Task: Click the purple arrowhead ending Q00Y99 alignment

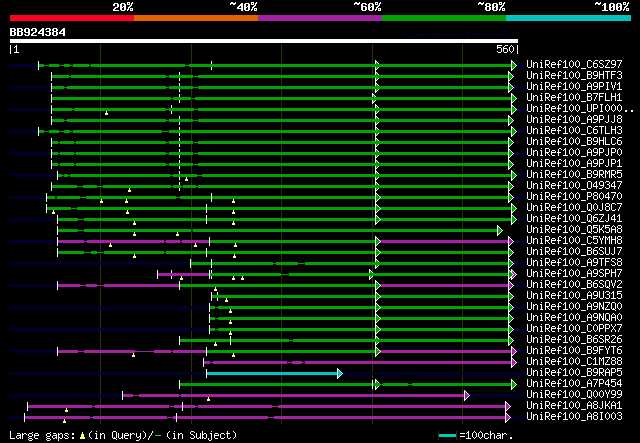Action: click(x=467, y=395)
